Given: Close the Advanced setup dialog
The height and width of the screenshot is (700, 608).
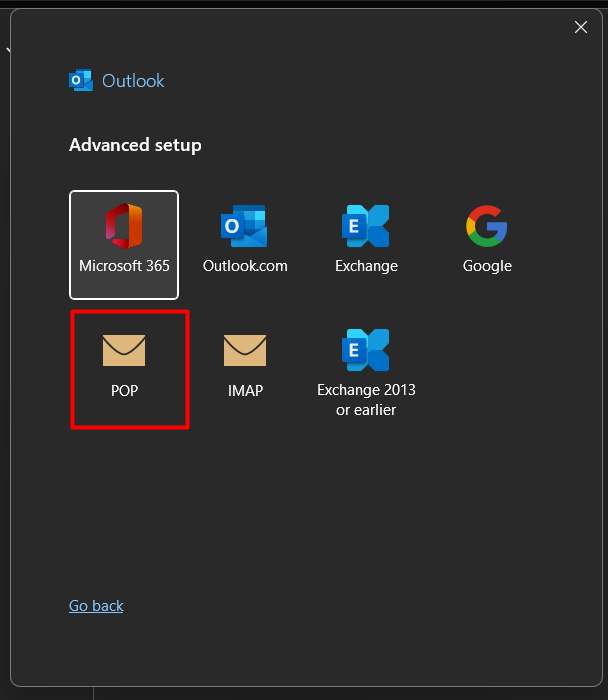Looking at the screenshot, I should (x=581, y=27).
